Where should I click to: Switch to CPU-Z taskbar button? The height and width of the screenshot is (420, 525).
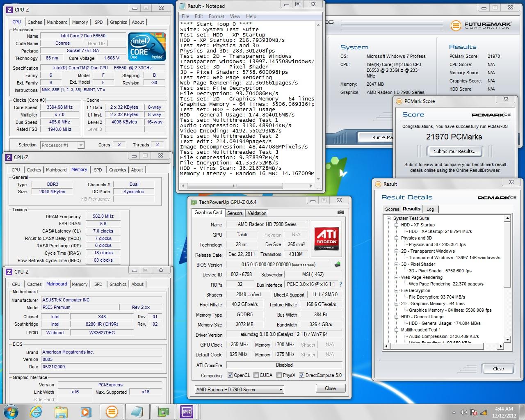click(x=187, y=412)
